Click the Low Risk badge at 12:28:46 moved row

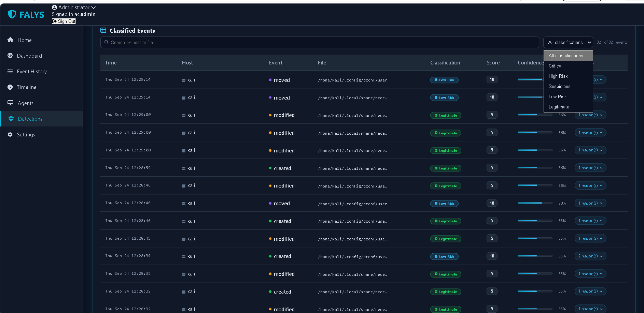point(444,204)
